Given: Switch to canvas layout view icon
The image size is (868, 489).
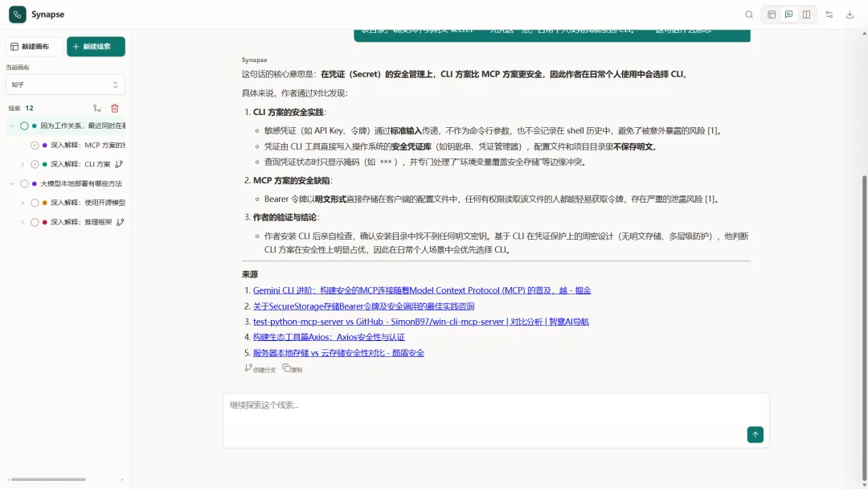Looking at the screenshot, I should 772,15.
